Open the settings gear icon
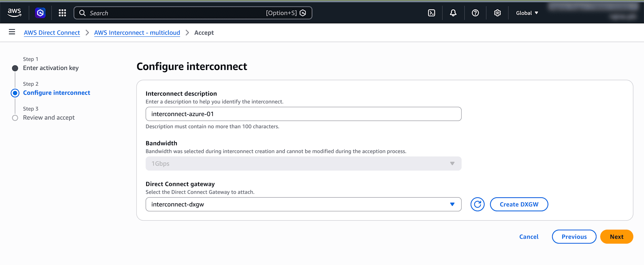Viewport: 644px width, 265px height. pos(497,13)
